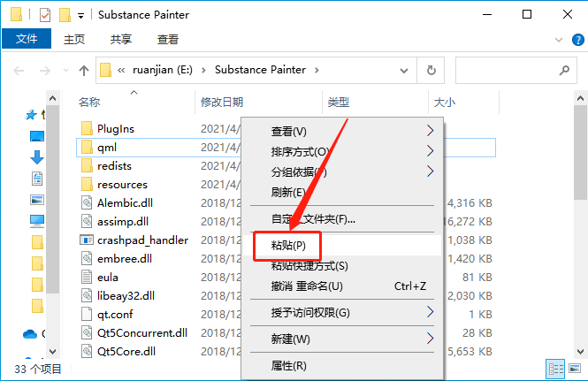Click chevron after ruanjian (E:) in path
Viewport: 588px width, 381px height.
pyautogui.click(x=203, y=70)
